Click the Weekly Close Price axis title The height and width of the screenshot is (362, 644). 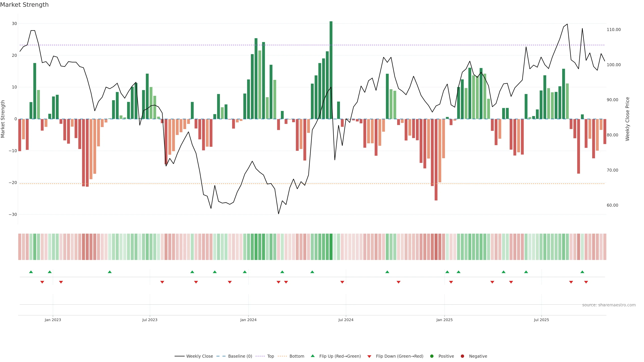[x=627, y=119]
